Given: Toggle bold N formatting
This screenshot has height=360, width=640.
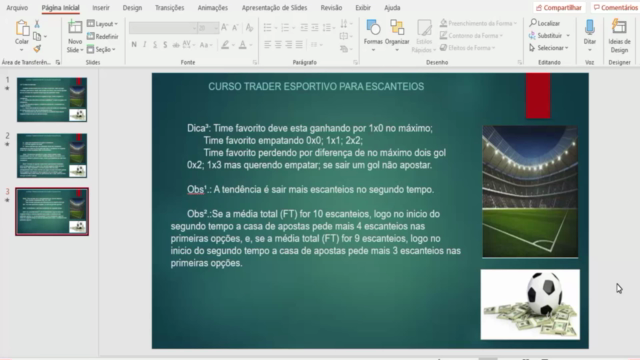Looking at the screenshot, I should [x=134, y=44].
